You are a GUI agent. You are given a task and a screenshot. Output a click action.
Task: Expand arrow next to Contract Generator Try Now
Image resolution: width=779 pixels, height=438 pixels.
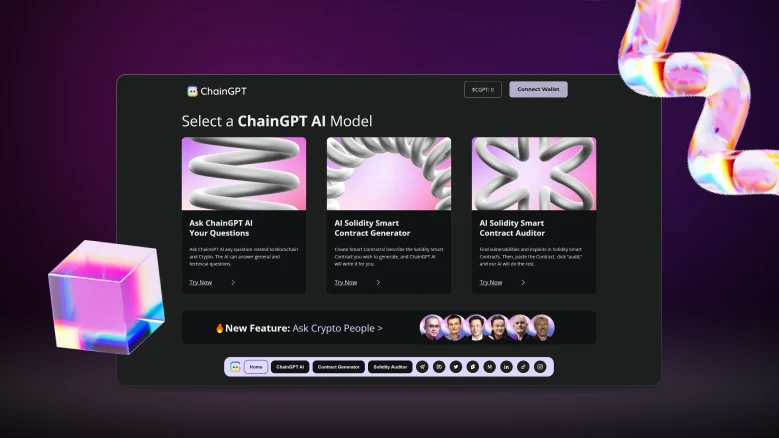[378, 283]
